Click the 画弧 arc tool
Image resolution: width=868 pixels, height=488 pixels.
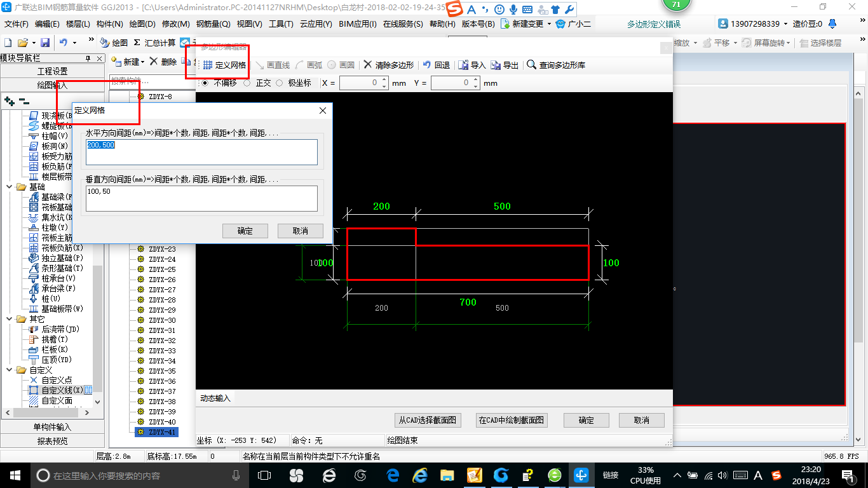coord(309,65)
